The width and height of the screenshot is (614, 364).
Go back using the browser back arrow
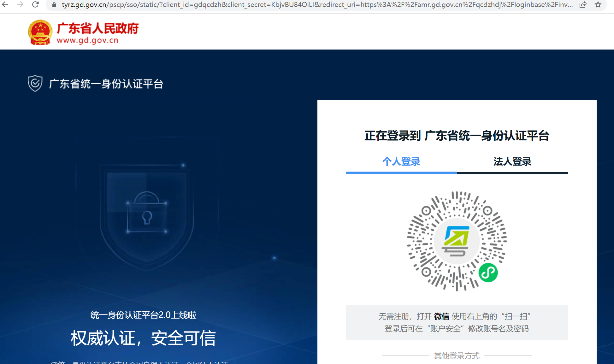click(x=5, y=5)
